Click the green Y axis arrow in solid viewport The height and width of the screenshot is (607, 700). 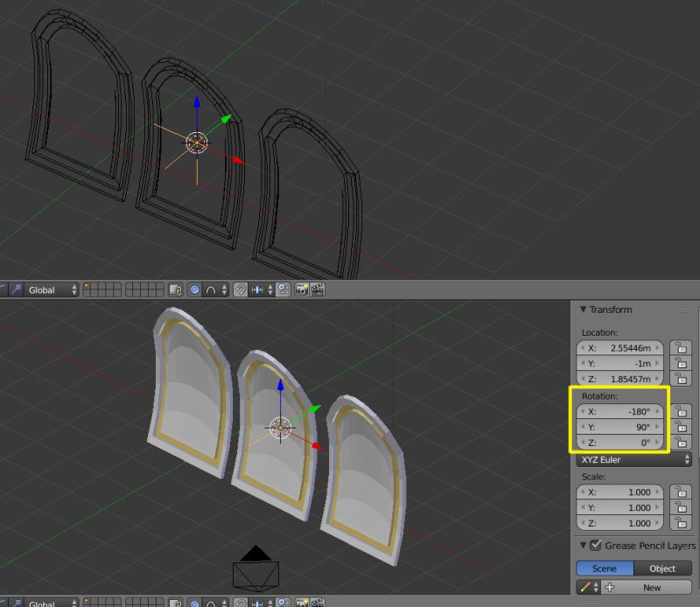pos(316,408)
